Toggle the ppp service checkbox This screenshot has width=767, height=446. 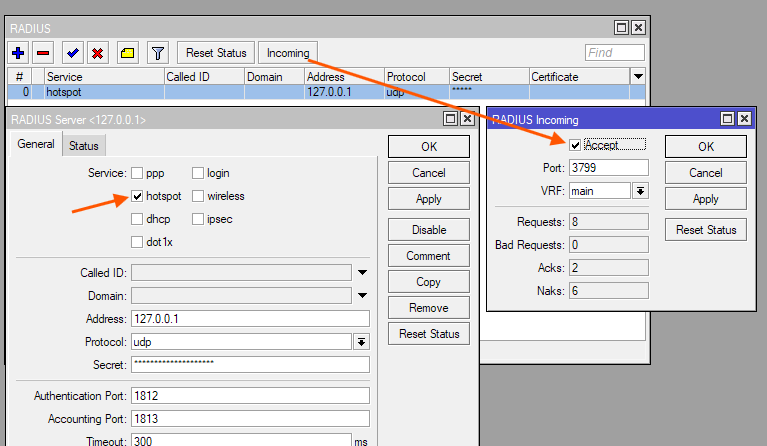pyautogui.click(x=137, y=173)
